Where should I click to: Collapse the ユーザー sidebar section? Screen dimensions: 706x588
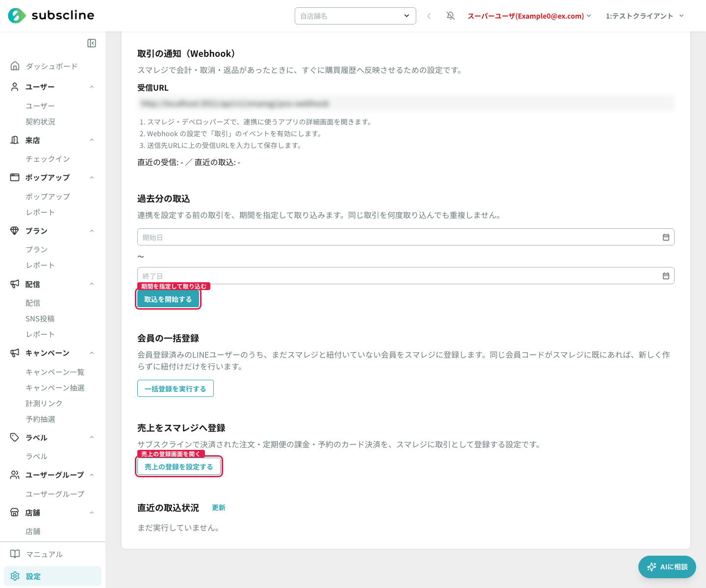click(x=92, y=87)
